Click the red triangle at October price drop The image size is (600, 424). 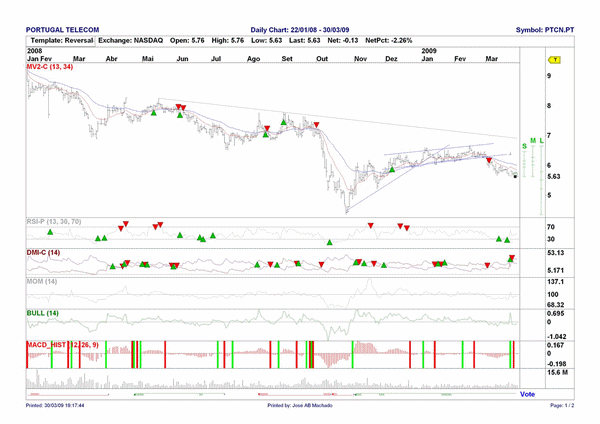[316, 125]
